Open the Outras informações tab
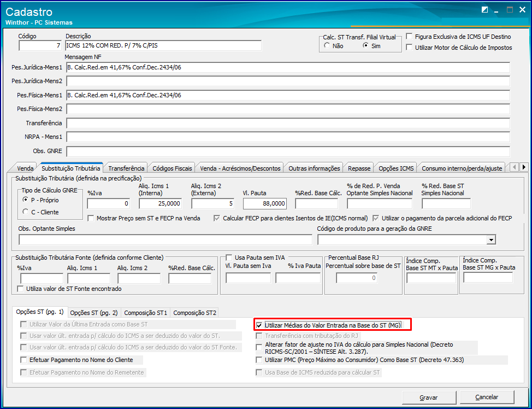 point(314,168)
